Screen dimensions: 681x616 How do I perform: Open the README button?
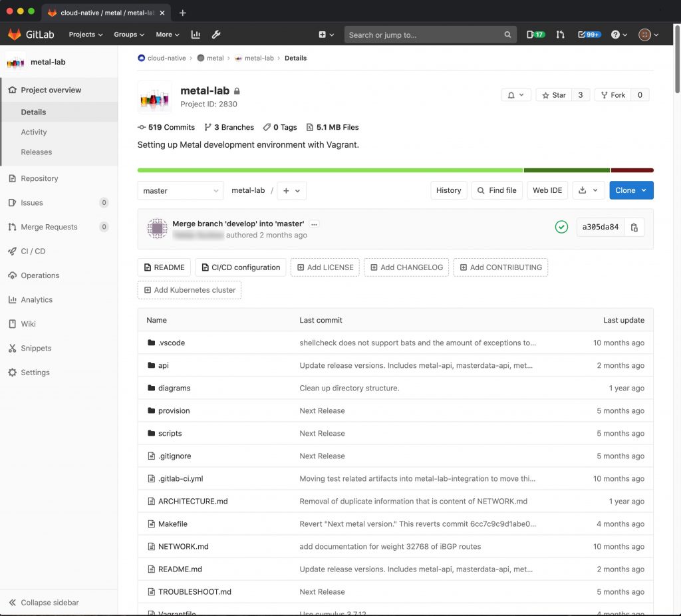click(x=164, y=267)
